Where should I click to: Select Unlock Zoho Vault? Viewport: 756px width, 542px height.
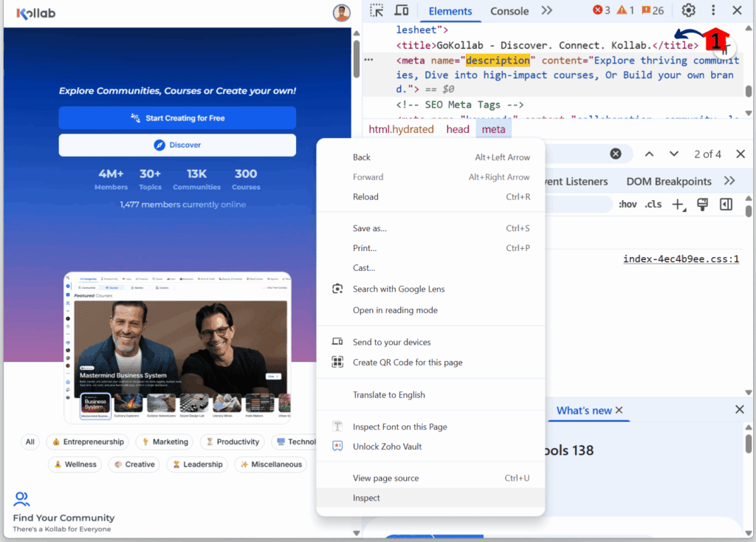(430, 447)
